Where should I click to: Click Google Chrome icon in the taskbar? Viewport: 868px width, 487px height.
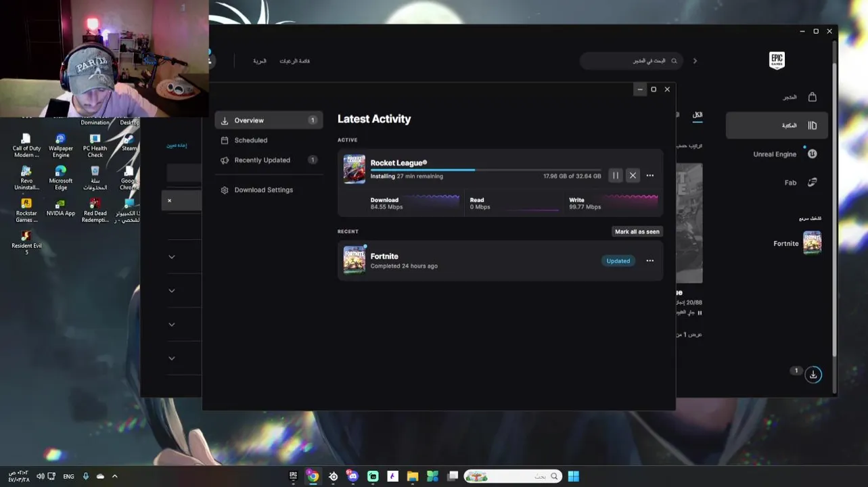[313, 476]
